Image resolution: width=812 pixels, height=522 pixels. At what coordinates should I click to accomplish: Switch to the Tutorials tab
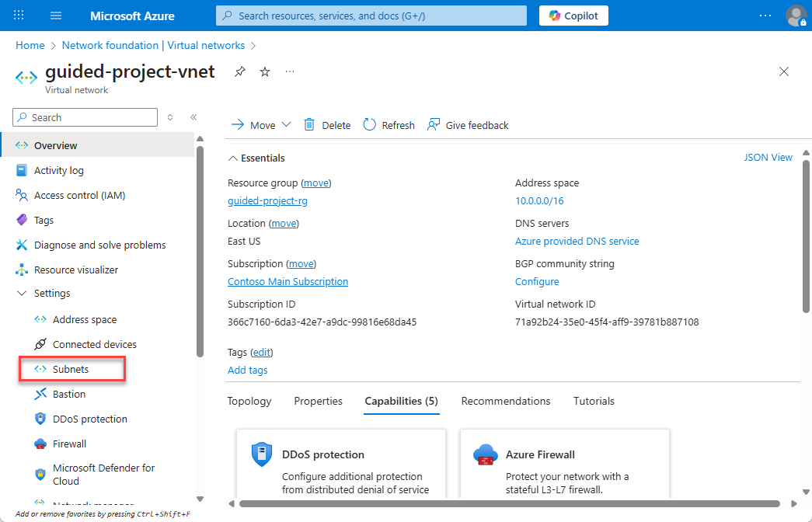tap(594, 402)
